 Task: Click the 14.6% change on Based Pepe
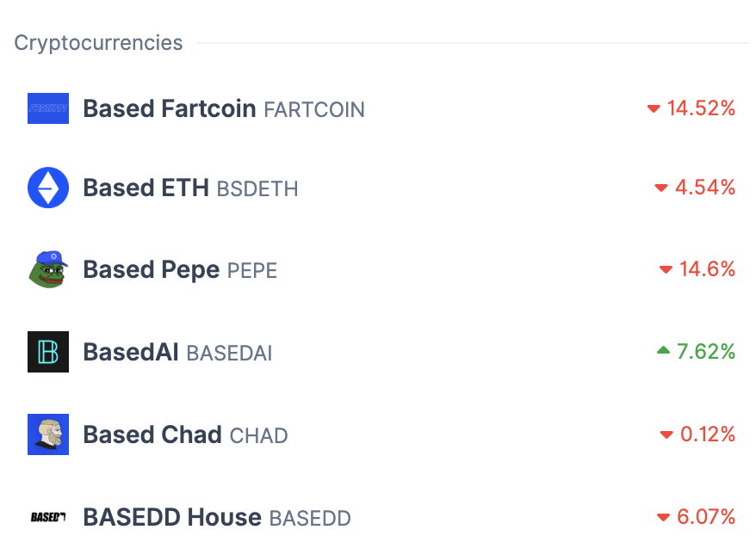tap(707, 268)
